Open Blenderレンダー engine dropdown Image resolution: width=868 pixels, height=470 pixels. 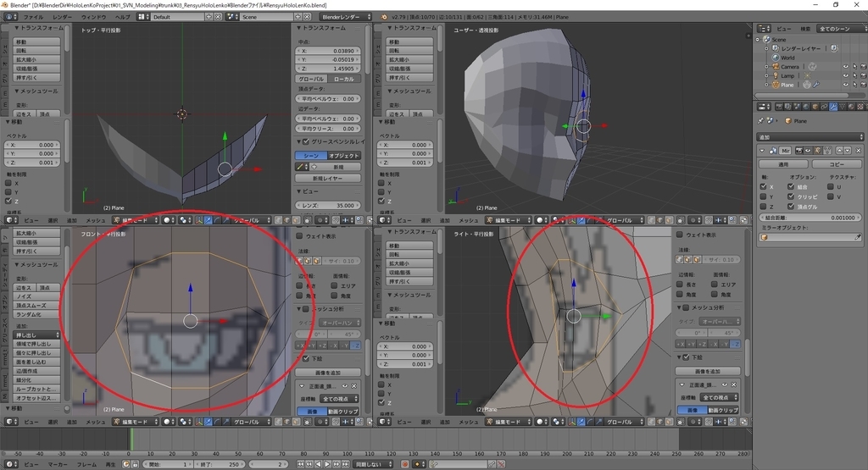pos(346,17)
